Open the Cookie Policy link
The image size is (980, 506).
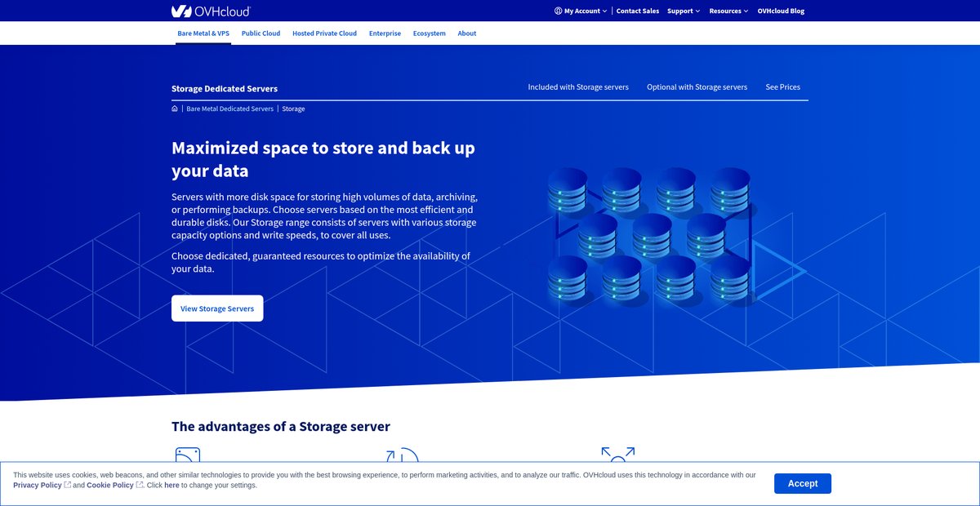110,485
